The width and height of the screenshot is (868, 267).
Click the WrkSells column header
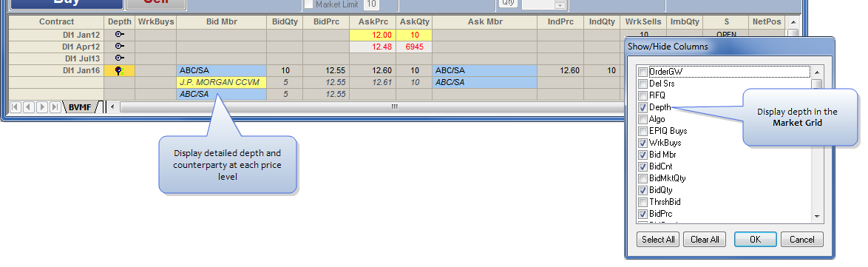pos(642,22)
